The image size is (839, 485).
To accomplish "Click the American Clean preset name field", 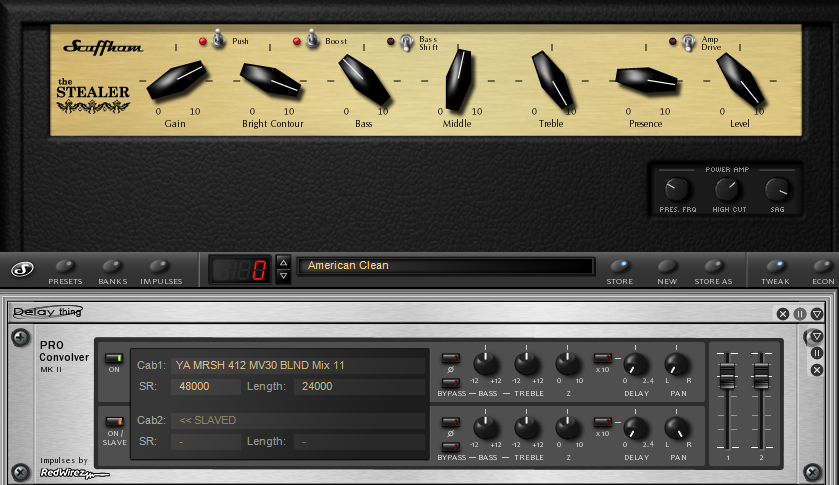I will click(445, 266).
